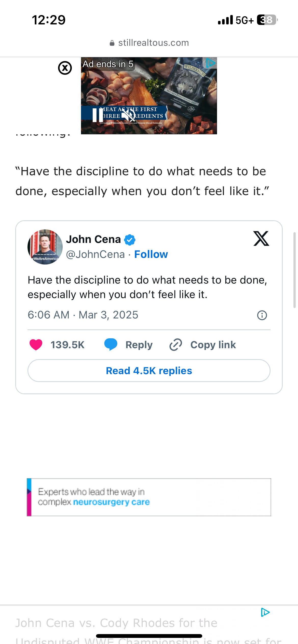Screen dimensions: 298x644
Task: Tap the page scrollbar on right edge
Action: [294, 270]
